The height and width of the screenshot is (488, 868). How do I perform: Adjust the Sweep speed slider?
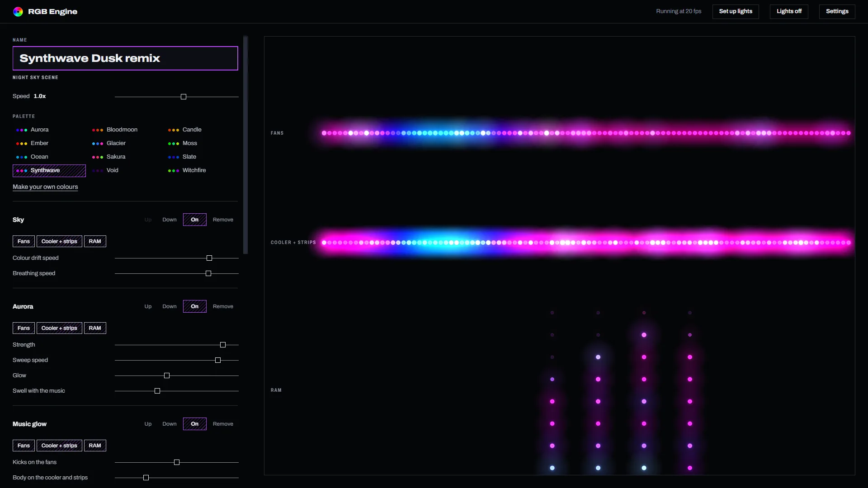pyautogui.click(x=218, y=360)
